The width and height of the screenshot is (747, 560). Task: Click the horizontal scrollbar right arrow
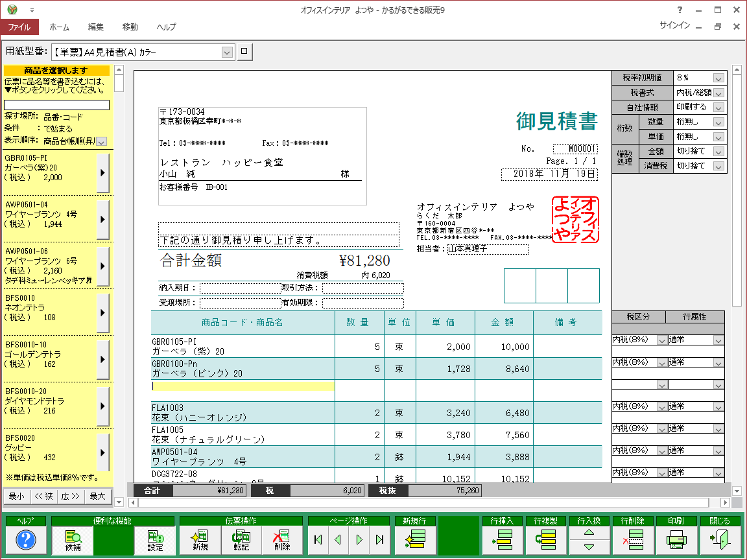[725, 502]
